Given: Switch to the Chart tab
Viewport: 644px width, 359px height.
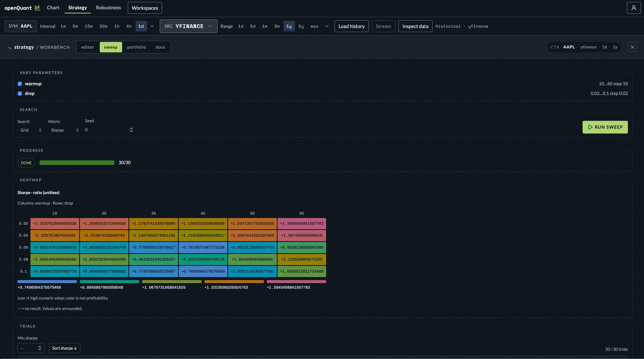Looking at the screenshot, I should coord(53,7).
